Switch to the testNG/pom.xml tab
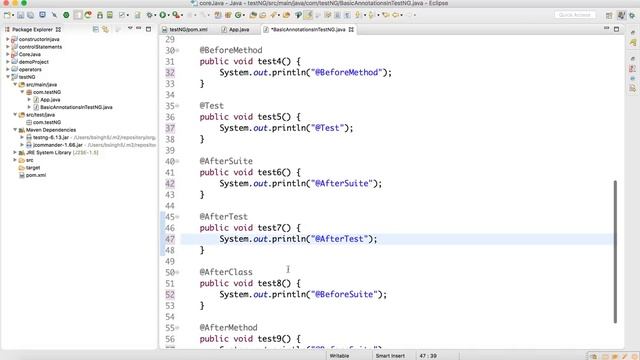The height and width of the screenshot is (360, 640). click(185, 29)
